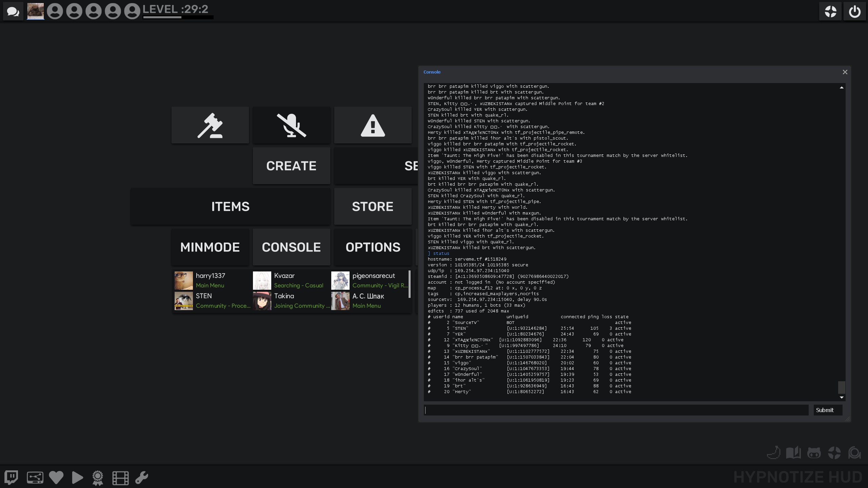868x488 pixels.
Task: Click the award ribbon icon
Action: coord(98,477)
